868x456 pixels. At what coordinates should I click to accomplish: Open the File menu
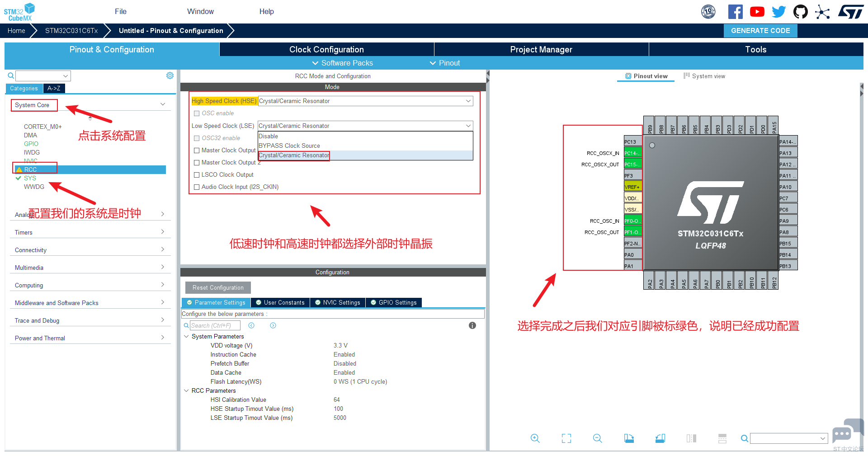121,12
